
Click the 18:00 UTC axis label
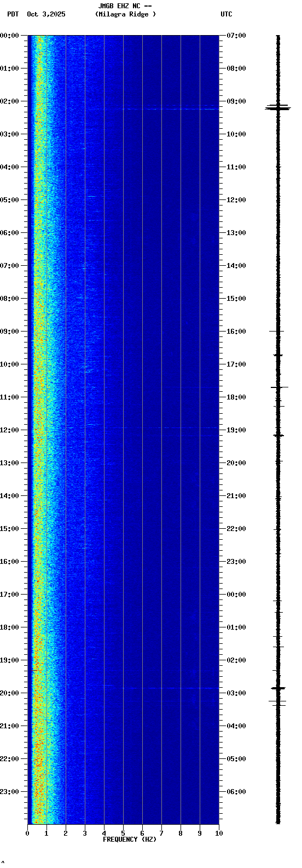[x=236, y=397]
